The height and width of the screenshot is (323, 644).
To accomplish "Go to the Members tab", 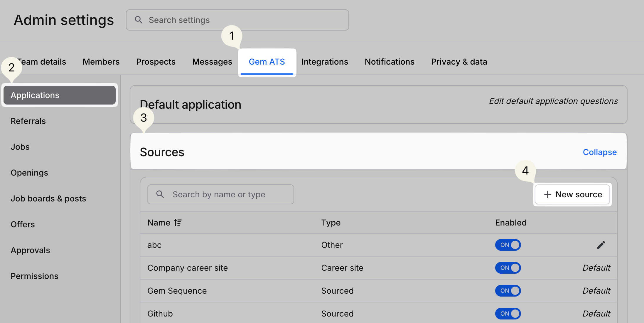I will (101, 62).
